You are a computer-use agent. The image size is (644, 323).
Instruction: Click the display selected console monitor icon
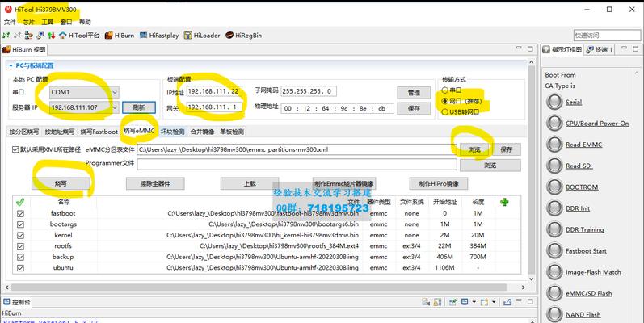465,302
